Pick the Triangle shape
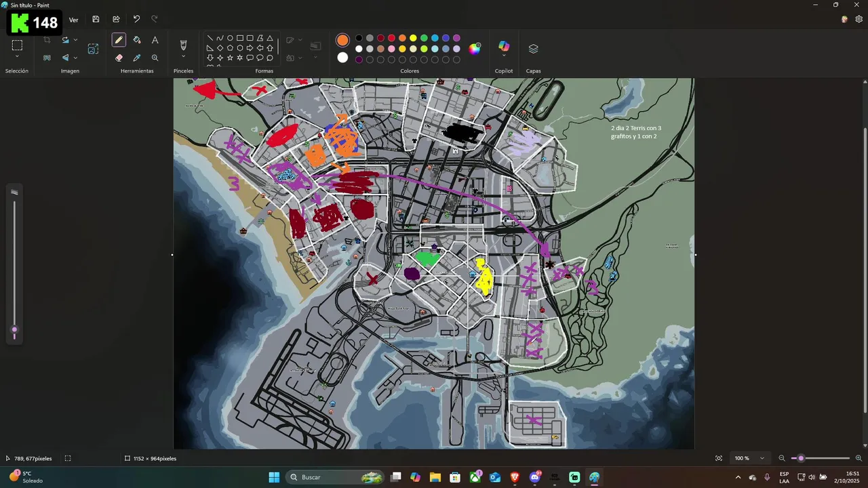Image resolution: width=868 pixels, height=488 pixels. [x=270, y=38]
